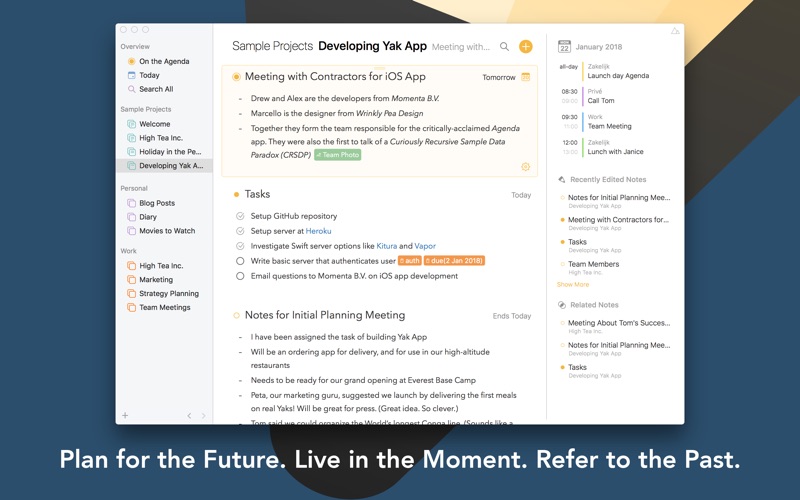The width and height of the screenshot is (800, 500).
Task: Click the Marketing project icon
Action: (131, 280)
